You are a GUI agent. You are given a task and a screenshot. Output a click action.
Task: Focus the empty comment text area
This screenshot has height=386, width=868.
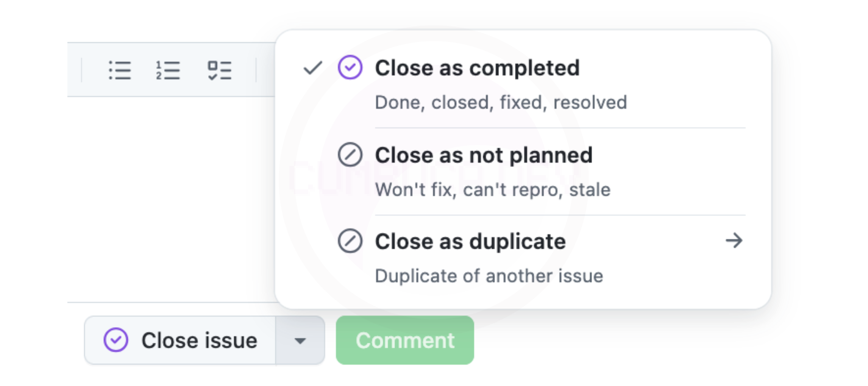tap(170, 199)
